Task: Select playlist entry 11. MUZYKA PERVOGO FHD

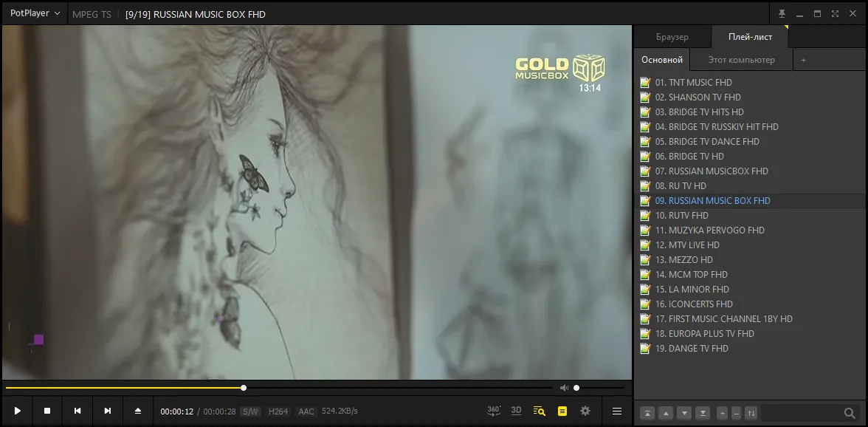Action: coord(750,230)
